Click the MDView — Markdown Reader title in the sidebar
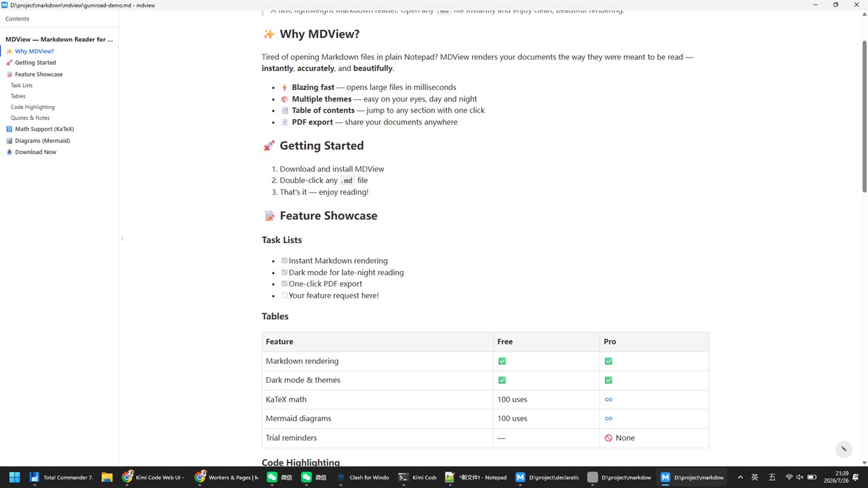This screenshot has width=868, height=488. pos(59,39)
